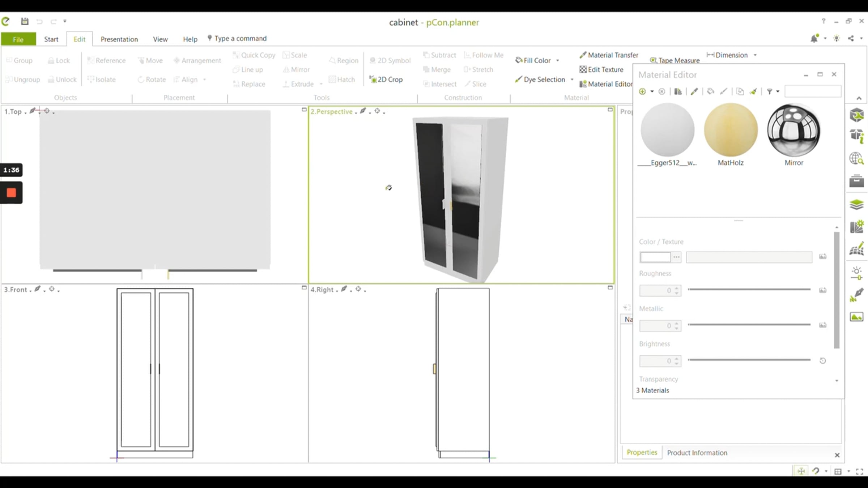Click the Dimension button
The width and height of the screenshot is (868, 488).
coord(727,55)
